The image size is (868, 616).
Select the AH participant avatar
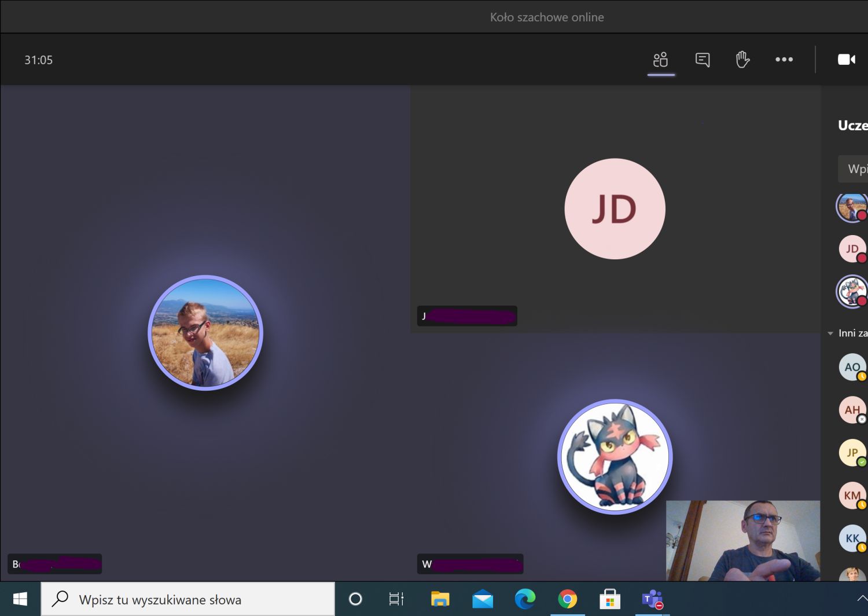click(x=852, y=410)
